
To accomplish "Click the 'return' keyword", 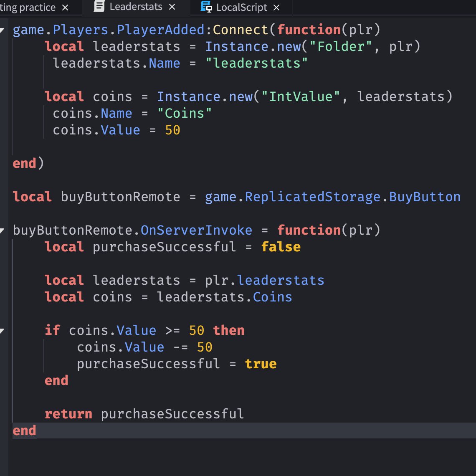I will coord(68,414).
